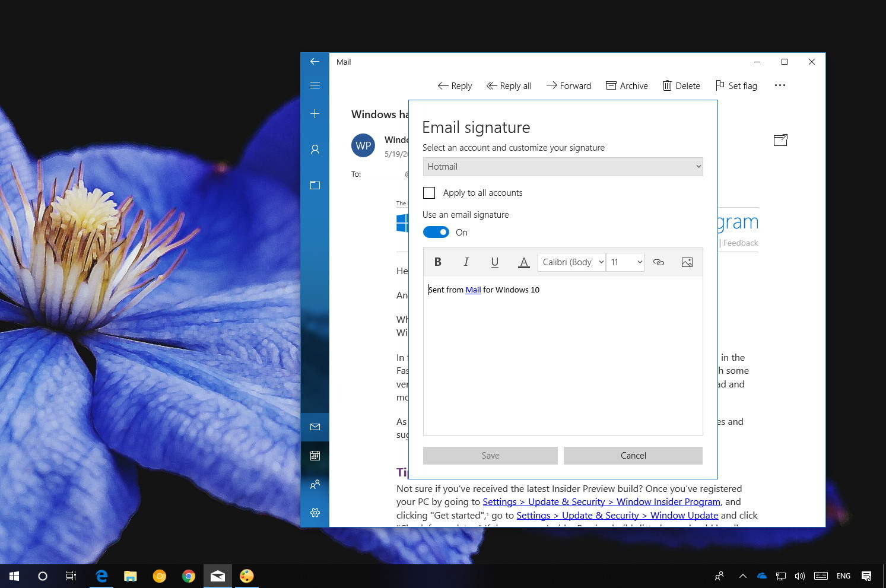
Task: Select the Delete icon
Action: (681, 85)
